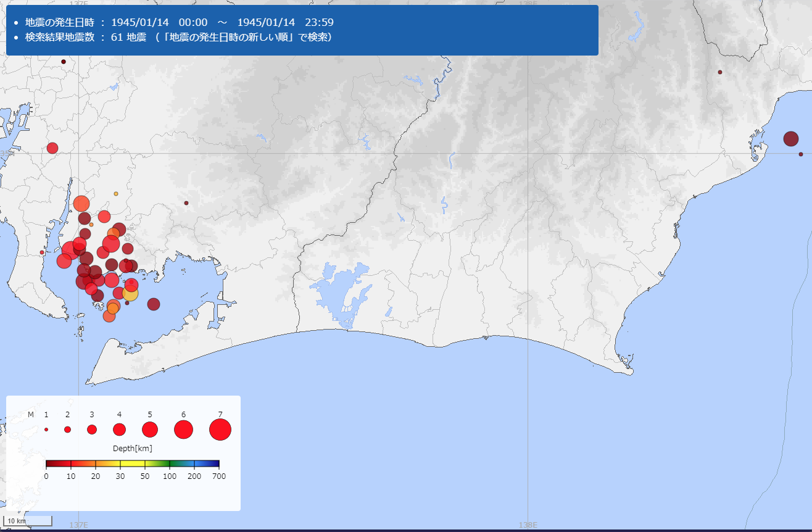Image resolution: width=812 pixels, height=532 pixels.
Task: Click the date range text '1945/01/14 00:00 ～ 1945/01/14 23:59'
Action: point(222,22)
